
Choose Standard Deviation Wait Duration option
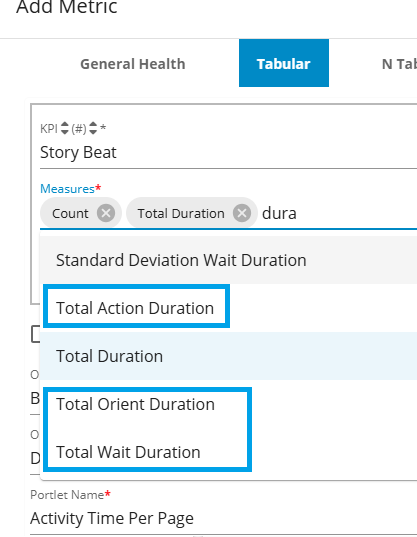[x=229, y=260]
